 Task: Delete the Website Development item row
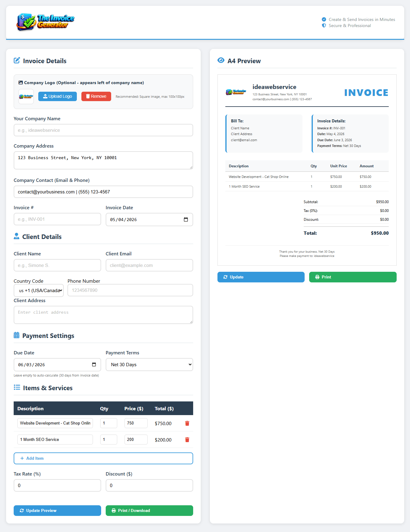click(x=187, y=423)
